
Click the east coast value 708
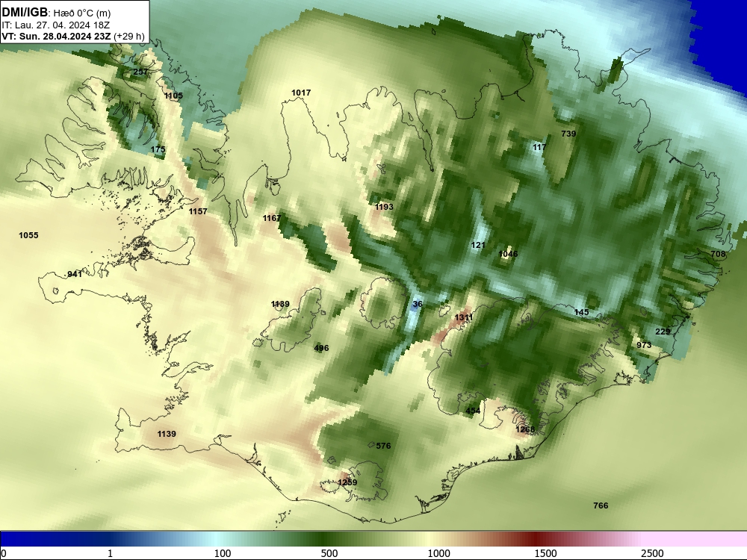717,254
